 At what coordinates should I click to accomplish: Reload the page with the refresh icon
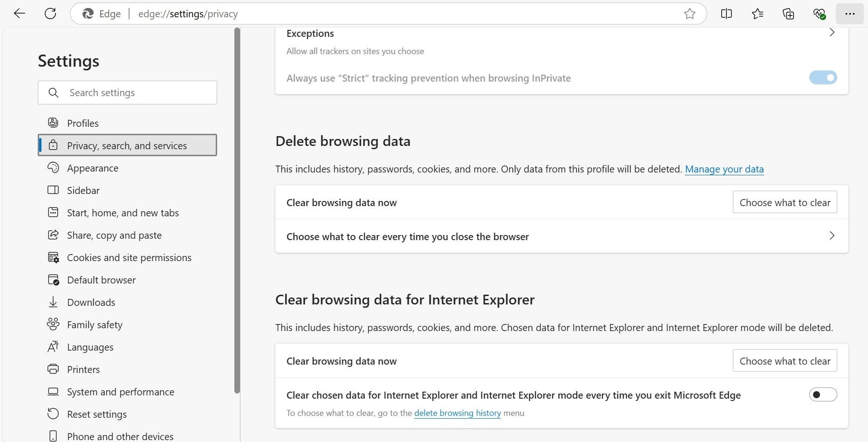(50, 14)
